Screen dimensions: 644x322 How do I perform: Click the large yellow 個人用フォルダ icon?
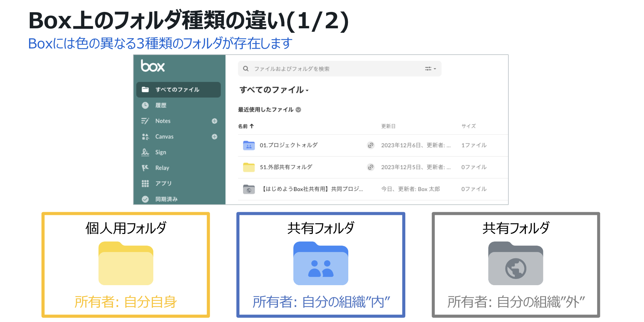(x=126, y=263)
